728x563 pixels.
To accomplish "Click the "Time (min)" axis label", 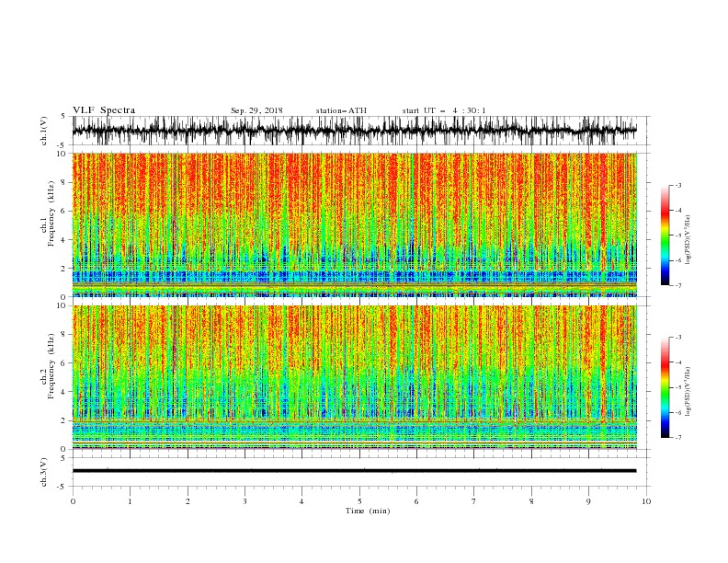I will (368, 511).
